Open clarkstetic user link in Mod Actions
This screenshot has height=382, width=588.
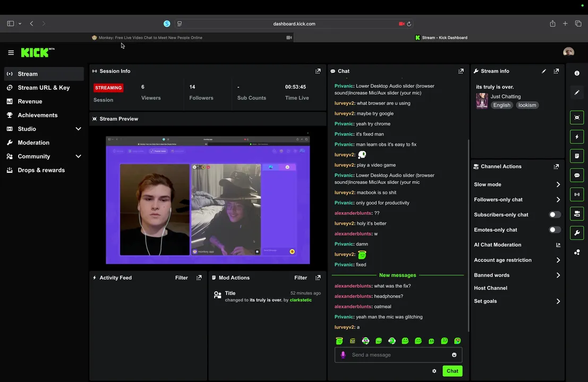tap(301, 300)
